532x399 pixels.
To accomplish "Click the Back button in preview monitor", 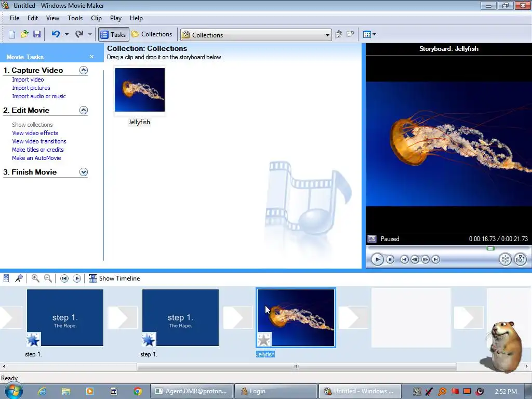I will tap(404, 260).
